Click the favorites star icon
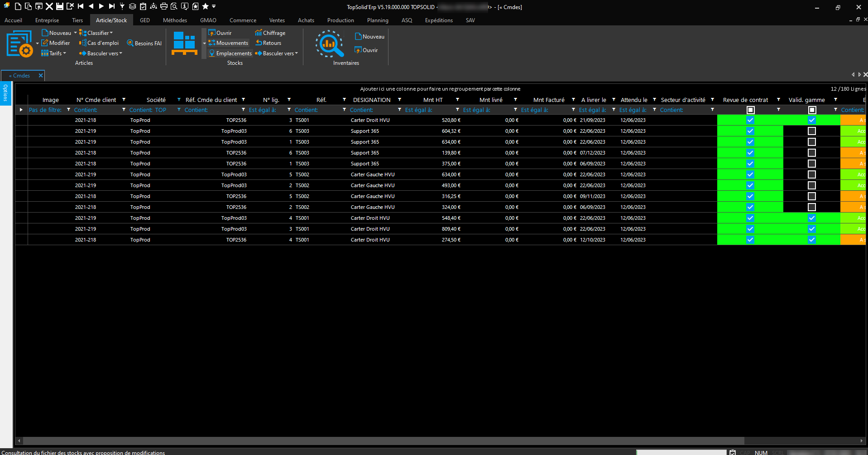Viewport: 868px width, 455px height. pos(206,6)
